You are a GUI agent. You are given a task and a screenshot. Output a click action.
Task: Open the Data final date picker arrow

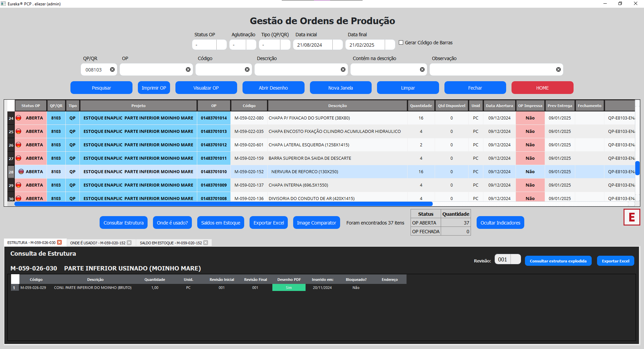click(390, 45)
